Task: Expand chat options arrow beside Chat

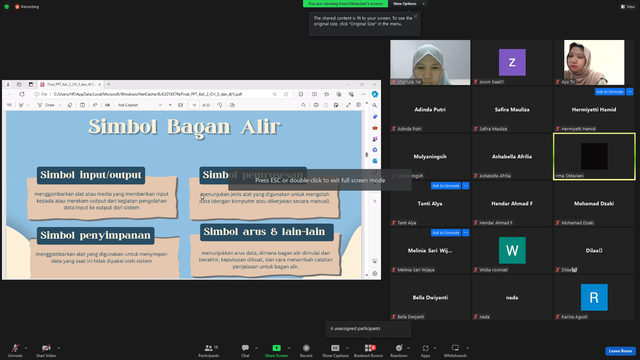Action: [256, 348]
